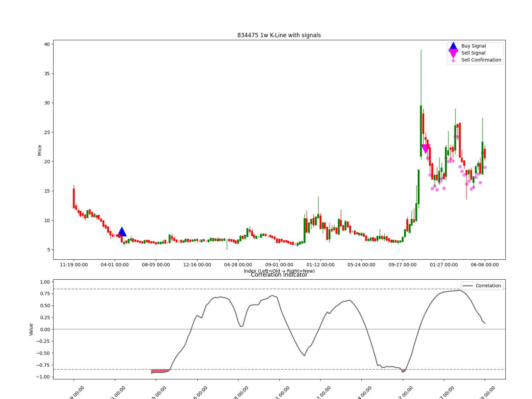Click the magenta Sell Signal marker on the chart
The image size is (532, 399).
pyautogui.click(x=426, y=149)
